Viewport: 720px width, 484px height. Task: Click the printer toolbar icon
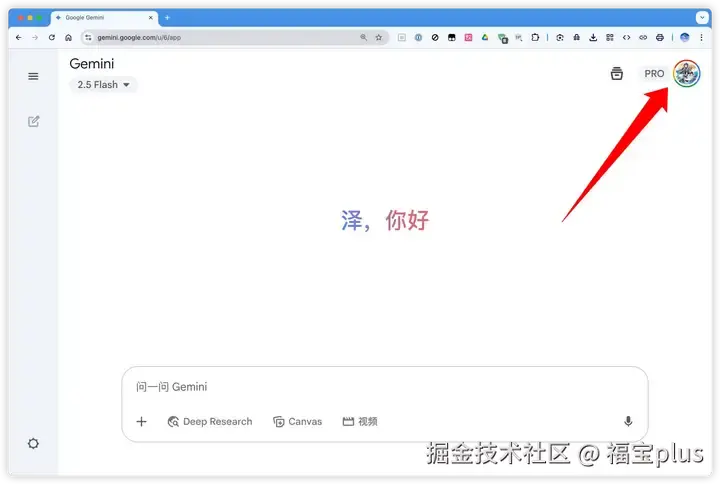(660, 38)
